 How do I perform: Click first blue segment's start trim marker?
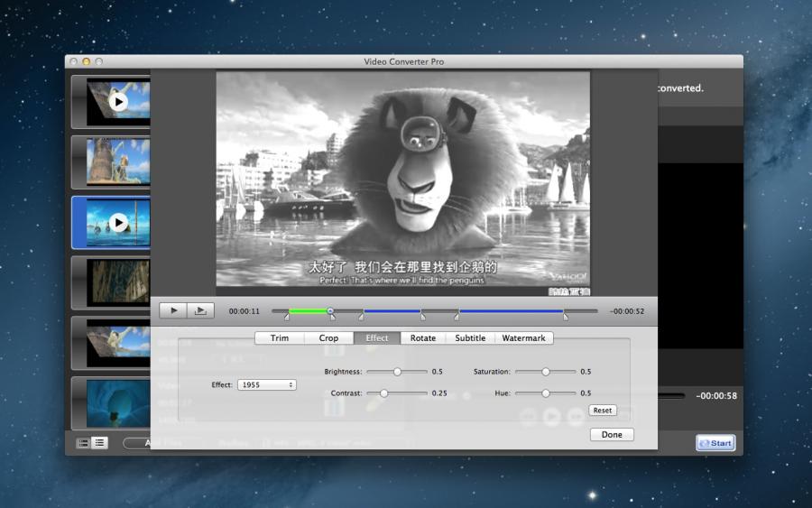click(361, 317)
